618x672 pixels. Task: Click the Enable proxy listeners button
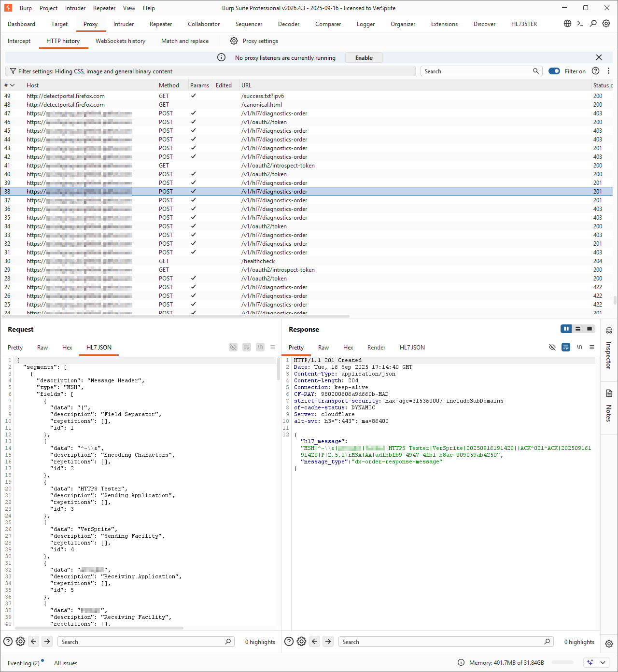tap(364, 57)
